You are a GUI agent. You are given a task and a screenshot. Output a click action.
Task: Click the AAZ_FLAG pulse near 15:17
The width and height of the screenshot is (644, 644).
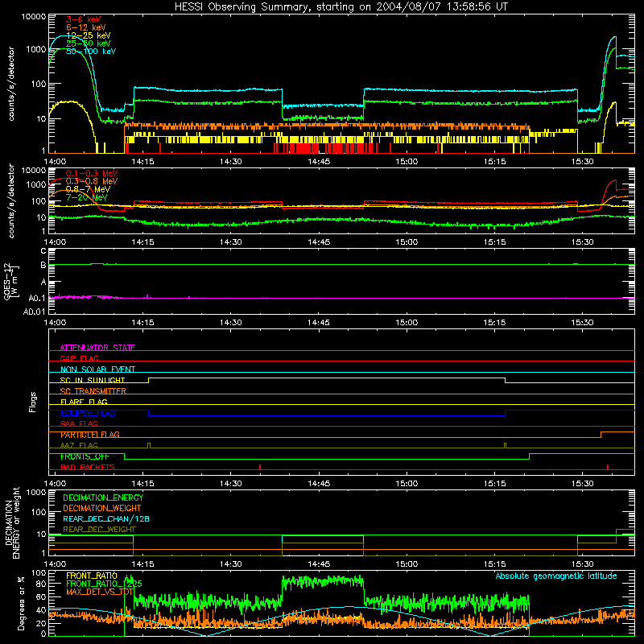[x=506, y=446]
